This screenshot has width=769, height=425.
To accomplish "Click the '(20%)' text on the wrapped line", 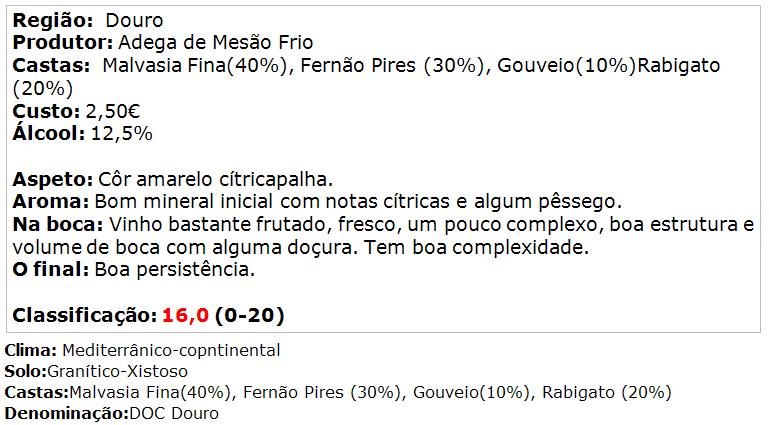I will point(43,89).
